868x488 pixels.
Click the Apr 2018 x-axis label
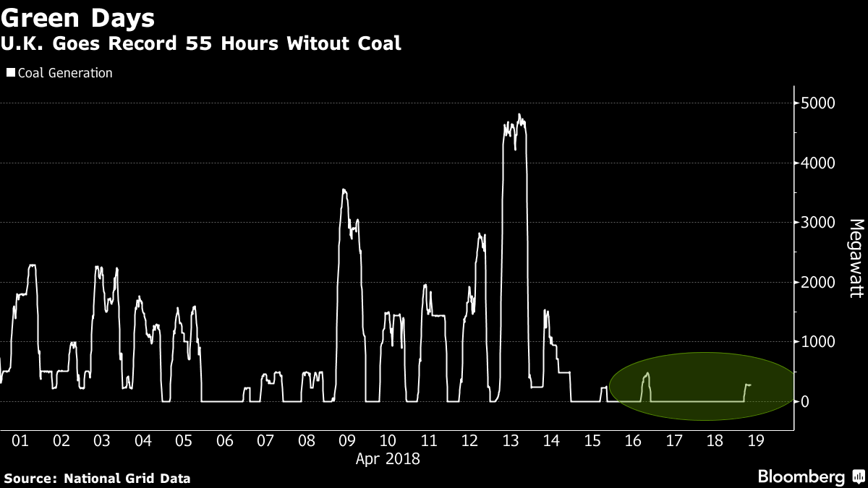pyautogui.click(x=388, y=458)
